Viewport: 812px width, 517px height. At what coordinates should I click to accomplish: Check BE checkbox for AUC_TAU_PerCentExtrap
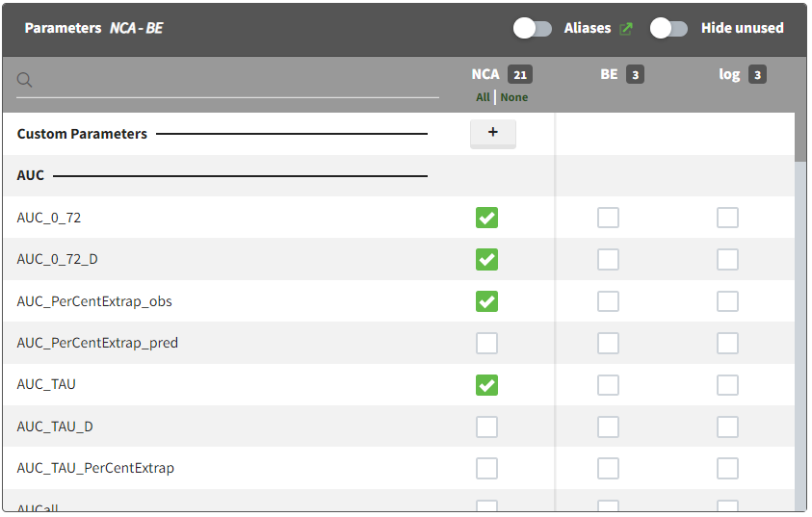[608, 469]
